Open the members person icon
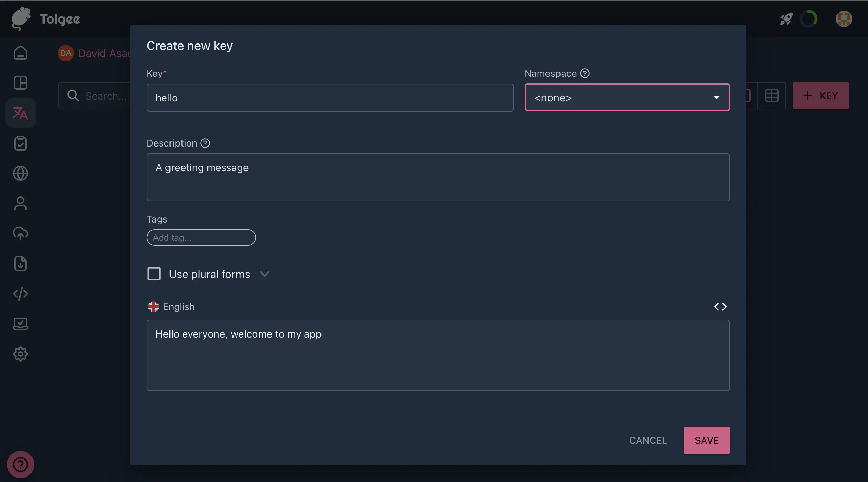868x482 pixels. coord(21,203)
